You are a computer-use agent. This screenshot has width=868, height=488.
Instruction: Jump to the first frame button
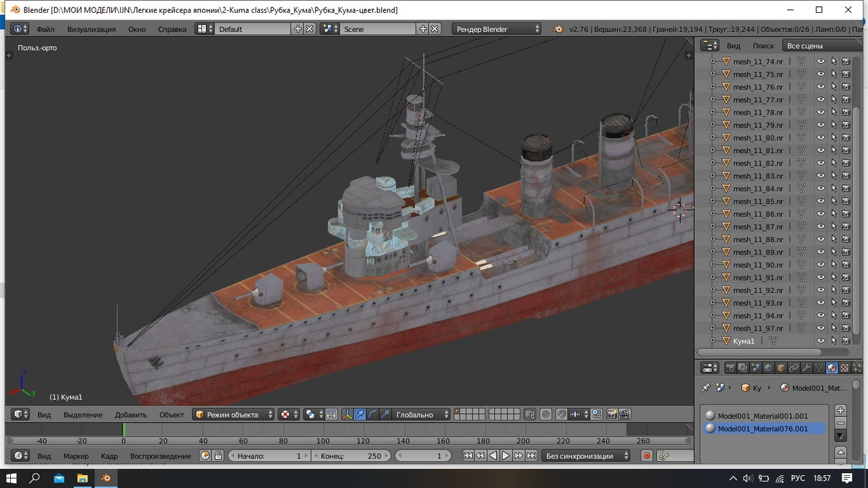coord(468,456)
